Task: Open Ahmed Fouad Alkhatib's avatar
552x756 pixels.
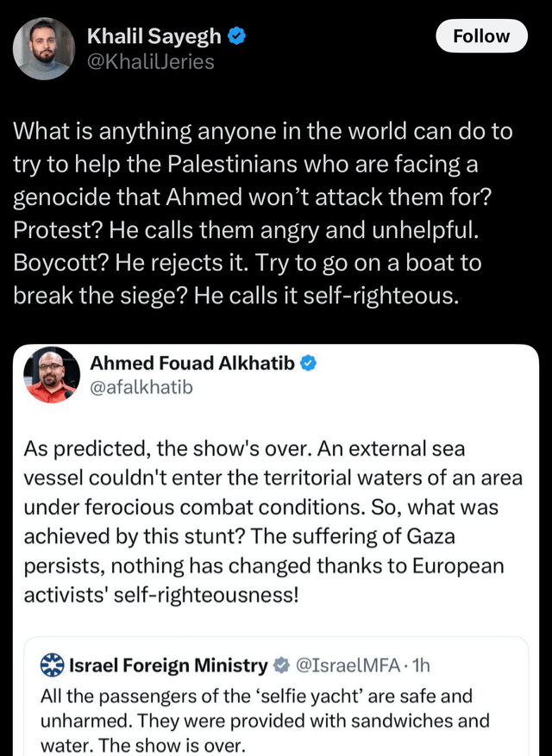Action: tap(52, 375)
